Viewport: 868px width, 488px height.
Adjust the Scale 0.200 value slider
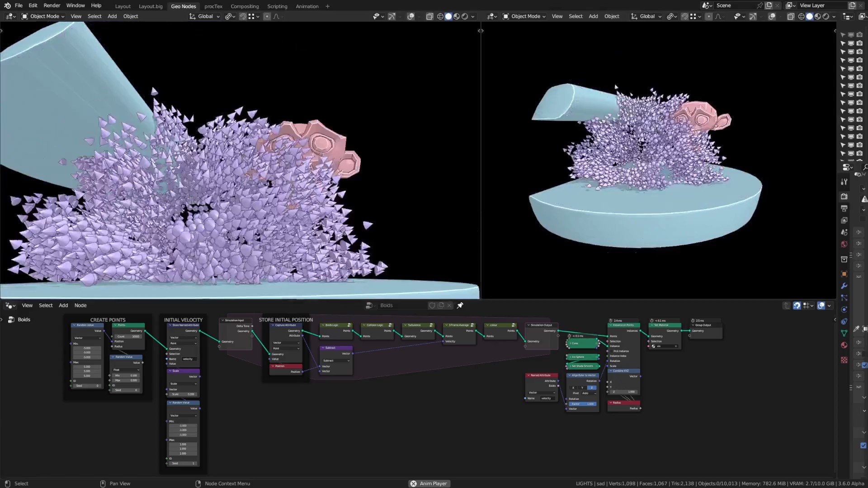coord(183,394)
